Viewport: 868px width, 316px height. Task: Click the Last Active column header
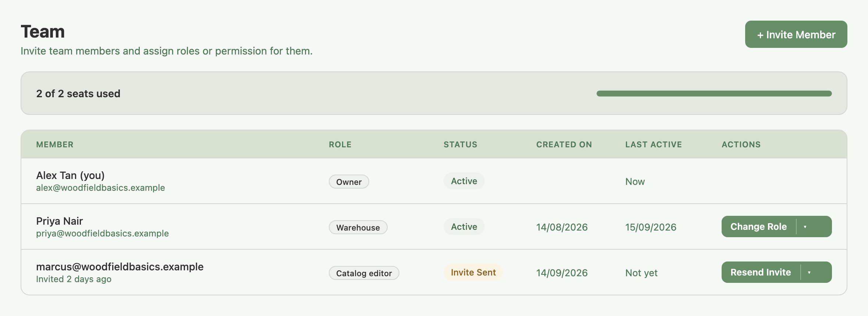tap(654, 144)
